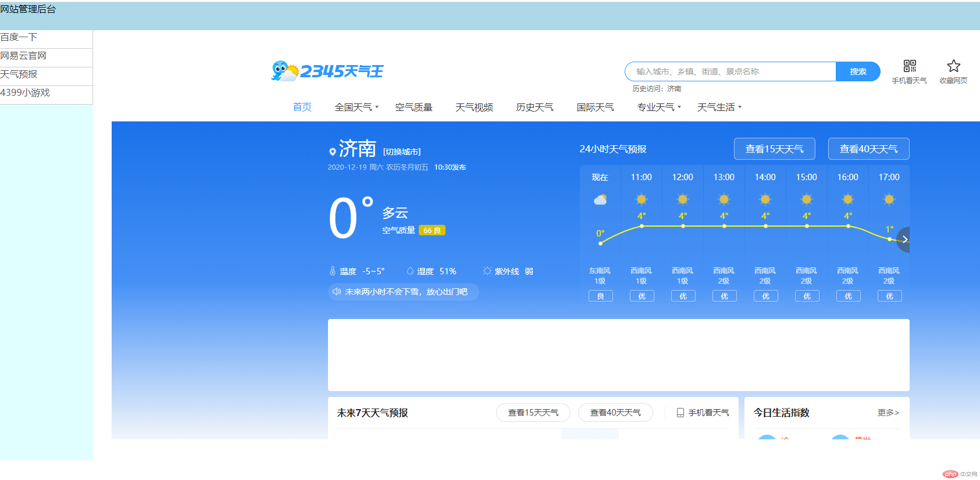Screen dimensions: 980x480
Task: Click the sun icon for 13:00
Action: [x=724, y=199]
